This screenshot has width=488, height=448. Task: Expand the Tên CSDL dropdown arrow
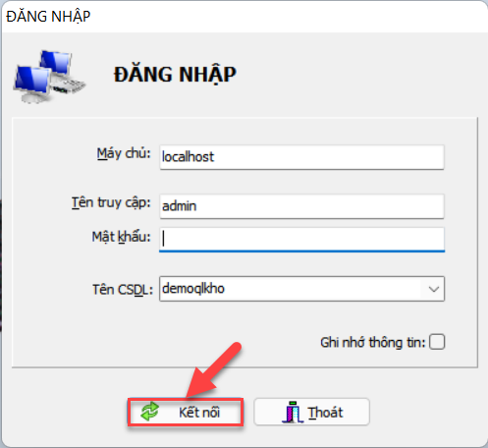tap(434, 289)
